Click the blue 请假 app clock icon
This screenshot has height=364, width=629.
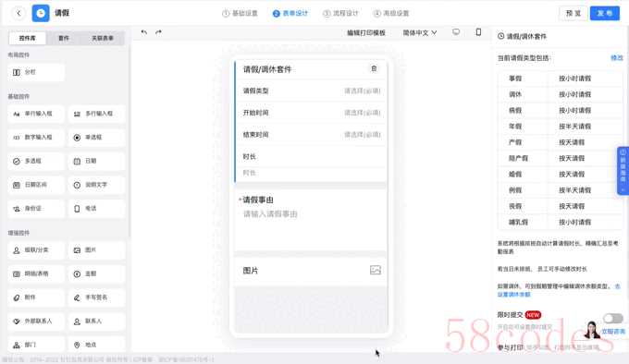(x=41, y=13)
